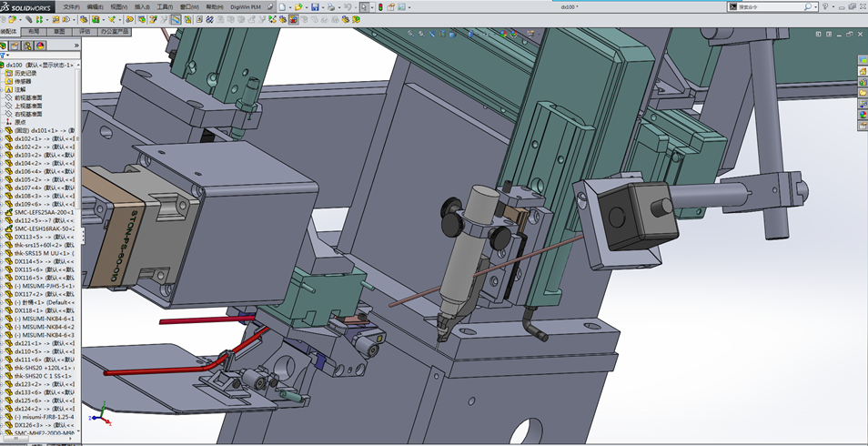
Task: Open dropdown arrow next to Open folder icon
Action: 306,8
